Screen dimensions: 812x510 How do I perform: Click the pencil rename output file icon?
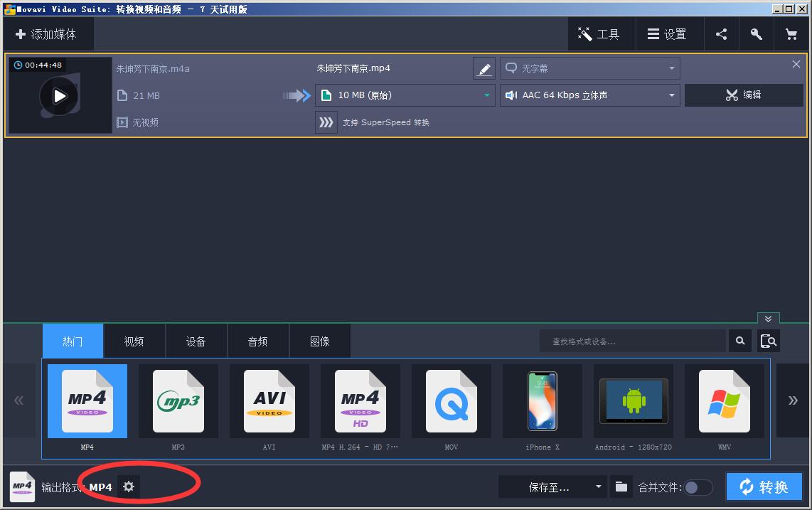(x=484, y=68)
